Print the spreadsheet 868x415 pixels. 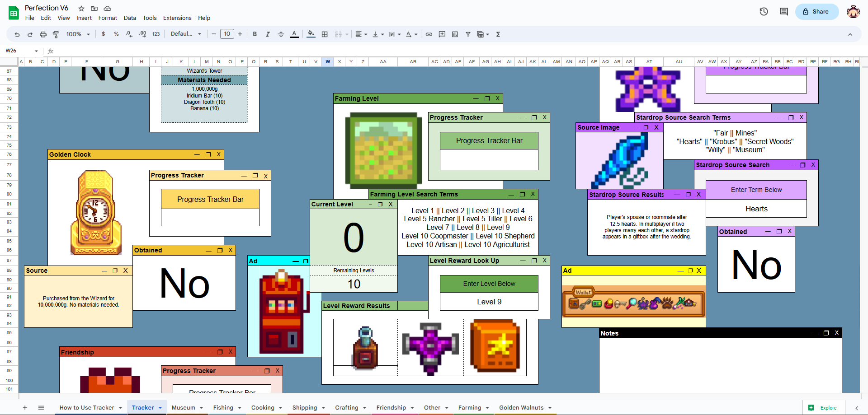pyautogui.click(x=43, y=34)
